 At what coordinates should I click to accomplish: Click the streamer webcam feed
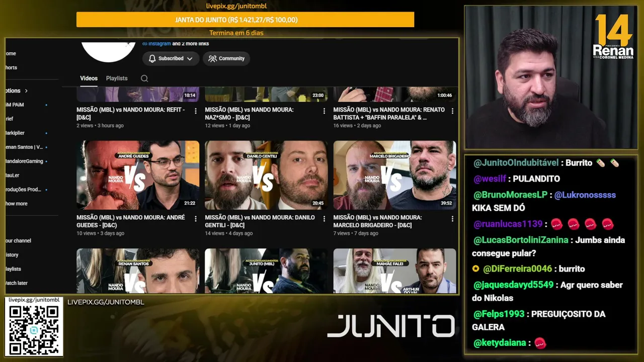551,77
